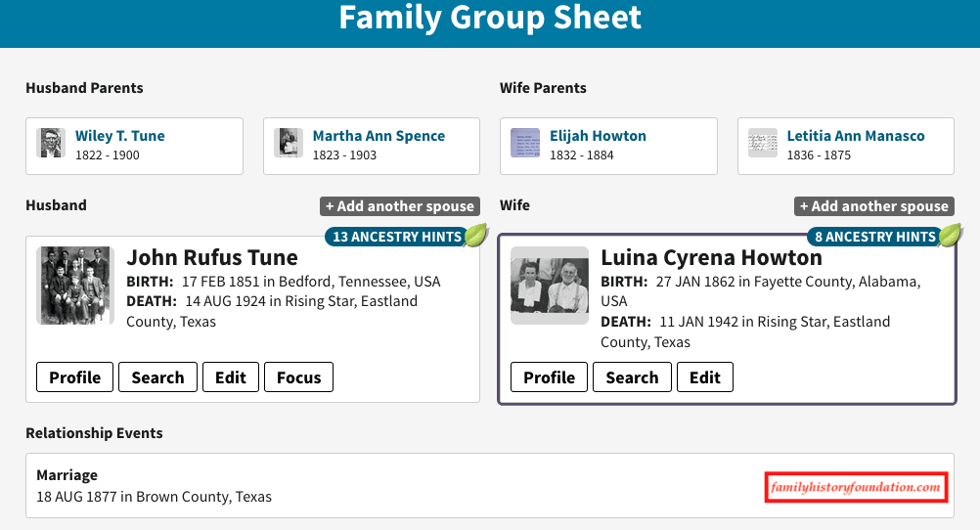Open John Rufus Tune's Profile
980x530 pixels.
tap(75, 377)
